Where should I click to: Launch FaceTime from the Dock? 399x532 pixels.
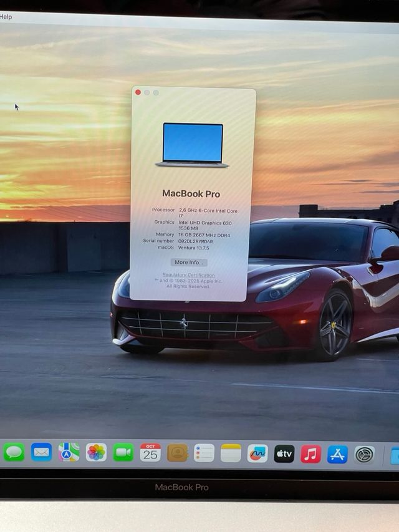(123, 452)
